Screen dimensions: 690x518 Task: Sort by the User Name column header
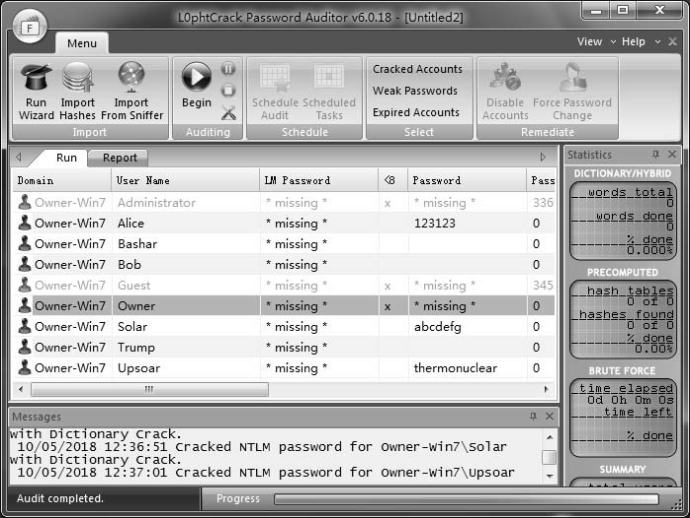(185, 180)
